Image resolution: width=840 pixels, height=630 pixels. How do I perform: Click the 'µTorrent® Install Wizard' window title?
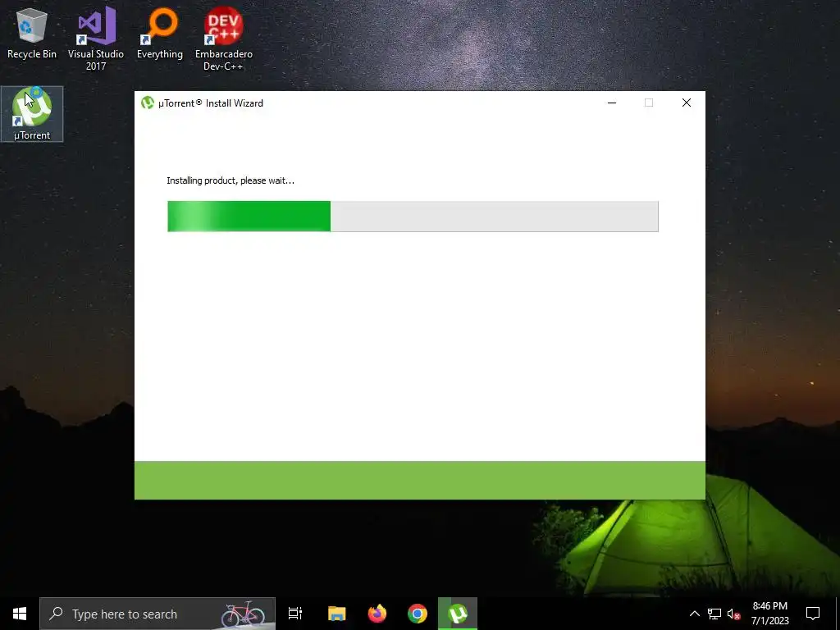(x=211, y=103)
